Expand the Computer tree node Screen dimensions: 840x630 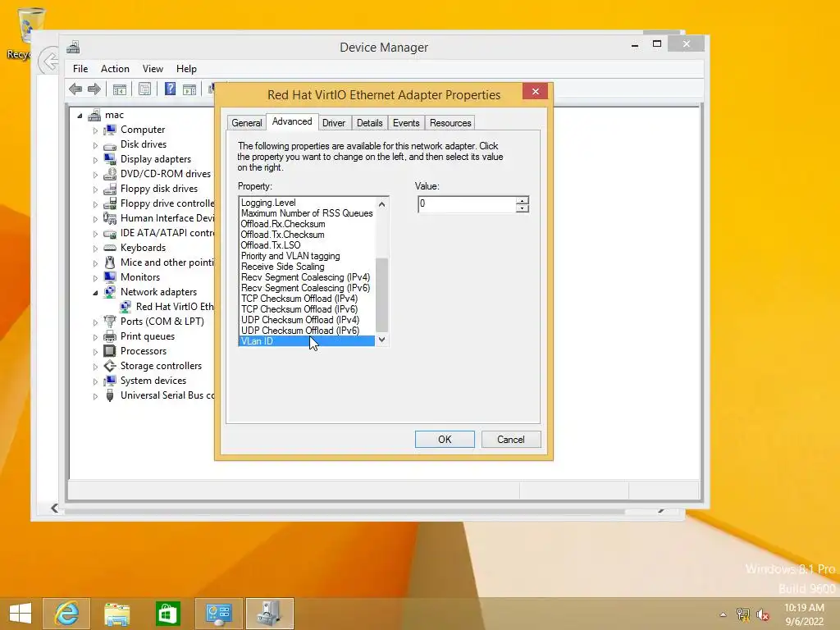(x=95, y=130)
